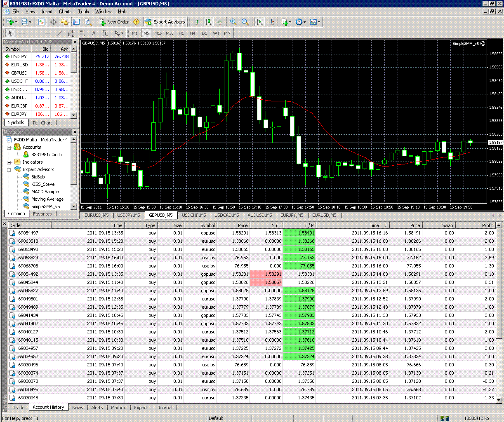Image resolution: width=504 pixels, height=422 pixels.
Task: Open the Charts menu
Action: click(x=65, y=12)
